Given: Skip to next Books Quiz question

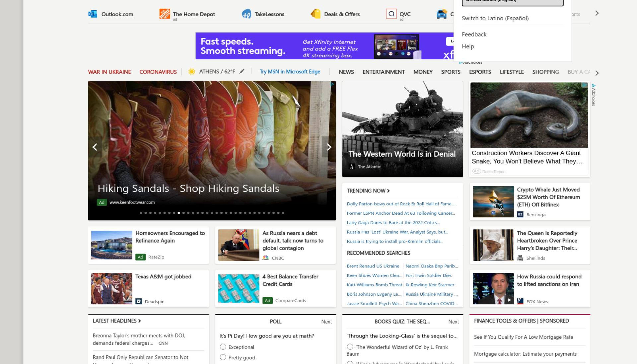Looking at the screenshot, I should pos(454,322).
